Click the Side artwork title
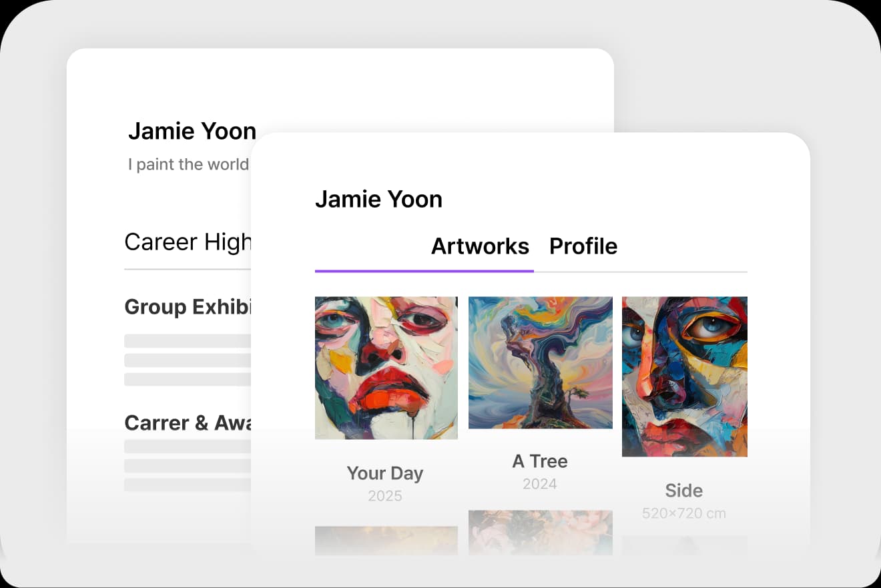Viewport: 881px width, 588px height. [684, 491]
